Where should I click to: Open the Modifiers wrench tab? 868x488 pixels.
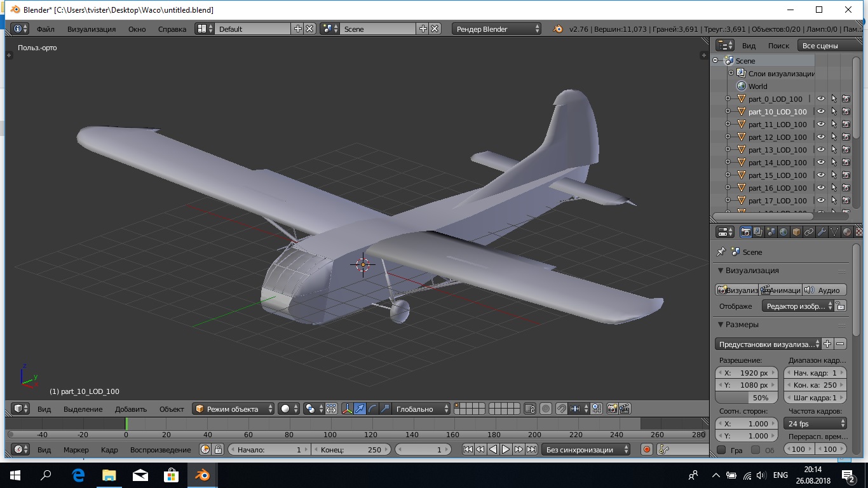[822, 233]
